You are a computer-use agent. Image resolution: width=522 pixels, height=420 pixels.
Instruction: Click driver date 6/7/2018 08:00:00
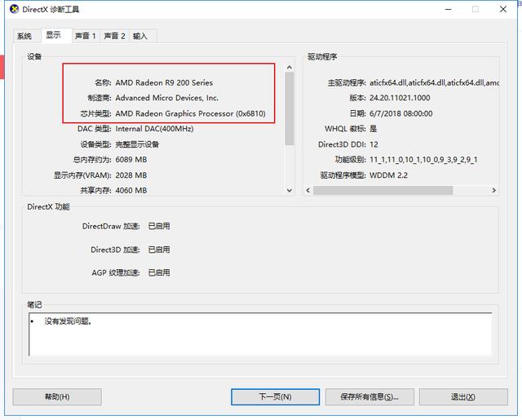401,113
